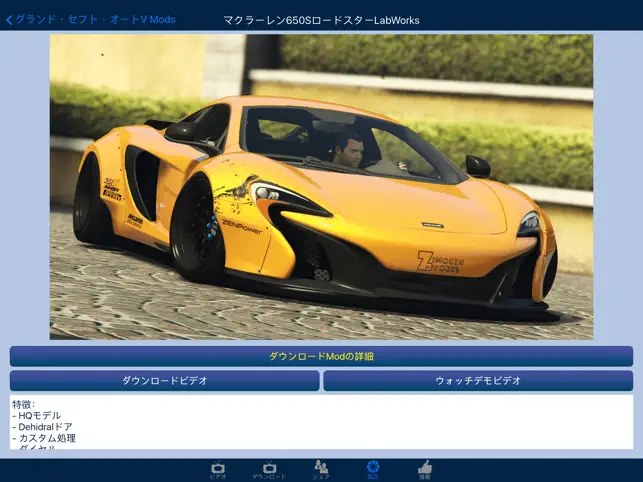This screenshot has height=482, width=643.
Task: Click the ダウンロードビデオ button
Action: pos(164,381)
